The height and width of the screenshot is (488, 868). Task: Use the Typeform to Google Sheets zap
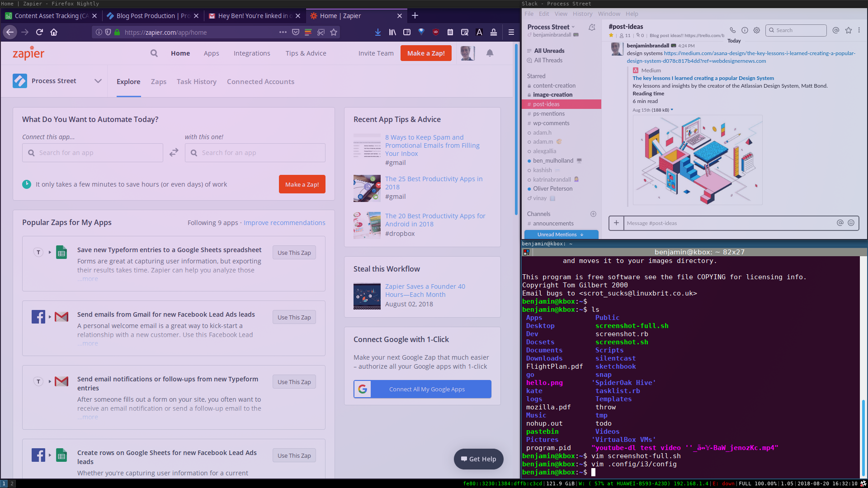tap(294, 253)
